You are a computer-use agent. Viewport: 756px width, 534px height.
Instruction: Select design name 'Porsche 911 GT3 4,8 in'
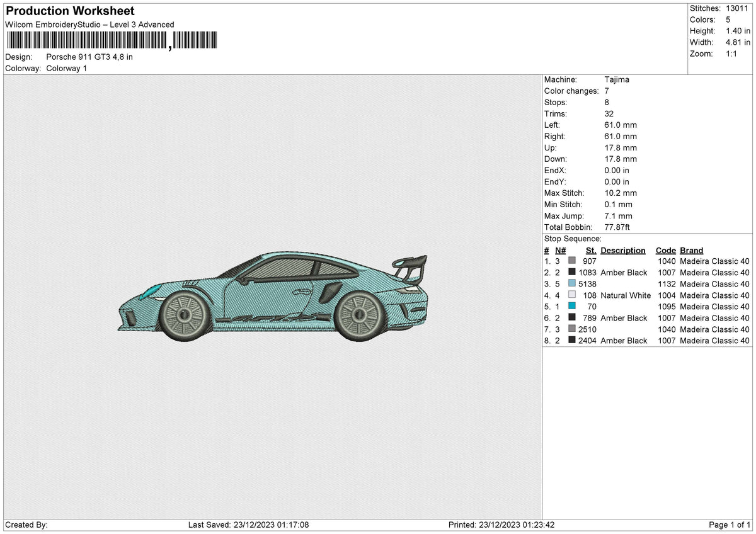click(x=89, y=57)
